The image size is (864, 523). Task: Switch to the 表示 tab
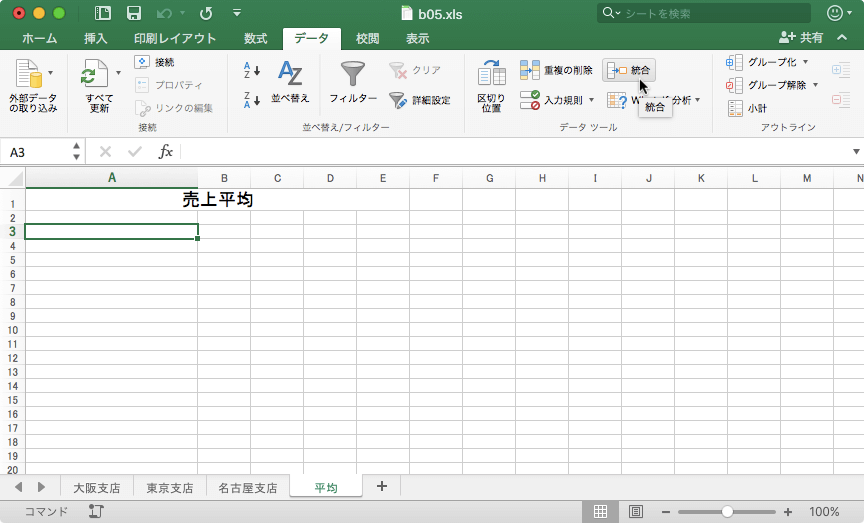417,38
